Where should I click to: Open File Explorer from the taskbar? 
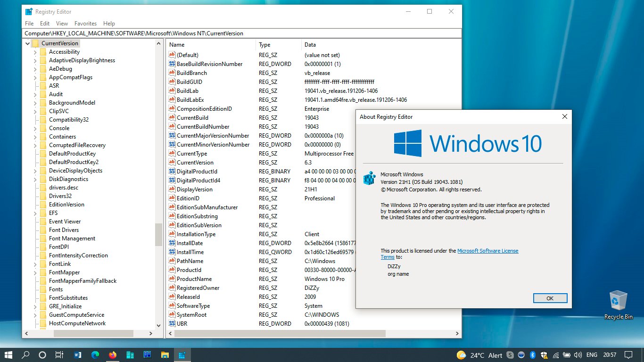tap(165, 355)
